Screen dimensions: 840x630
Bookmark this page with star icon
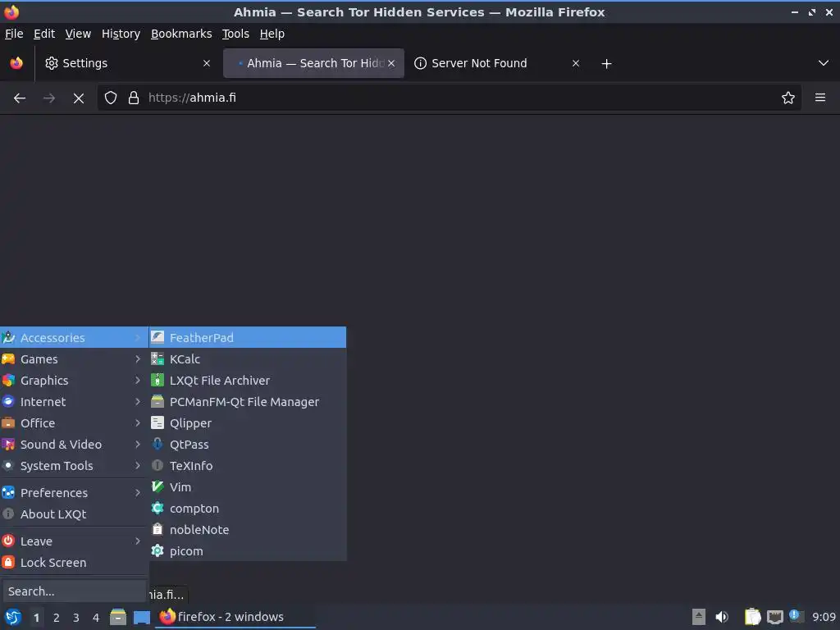tap(788, 98)
